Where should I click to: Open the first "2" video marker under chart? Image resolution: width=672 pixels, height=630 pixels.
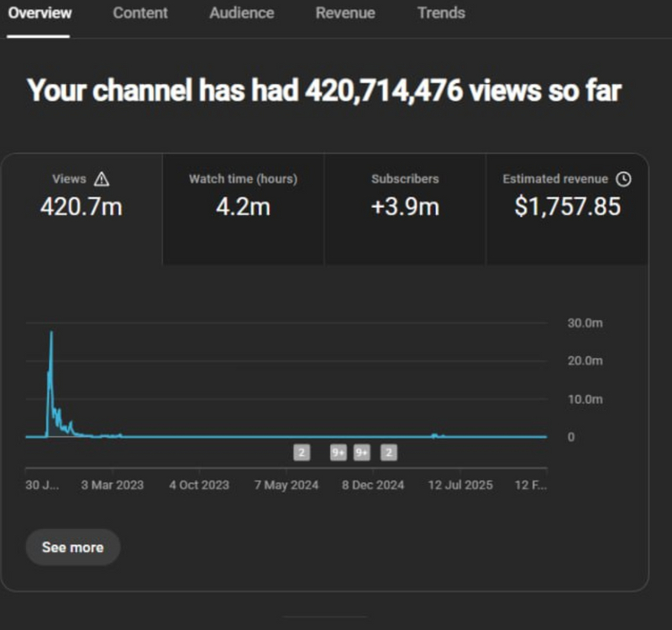302,453
